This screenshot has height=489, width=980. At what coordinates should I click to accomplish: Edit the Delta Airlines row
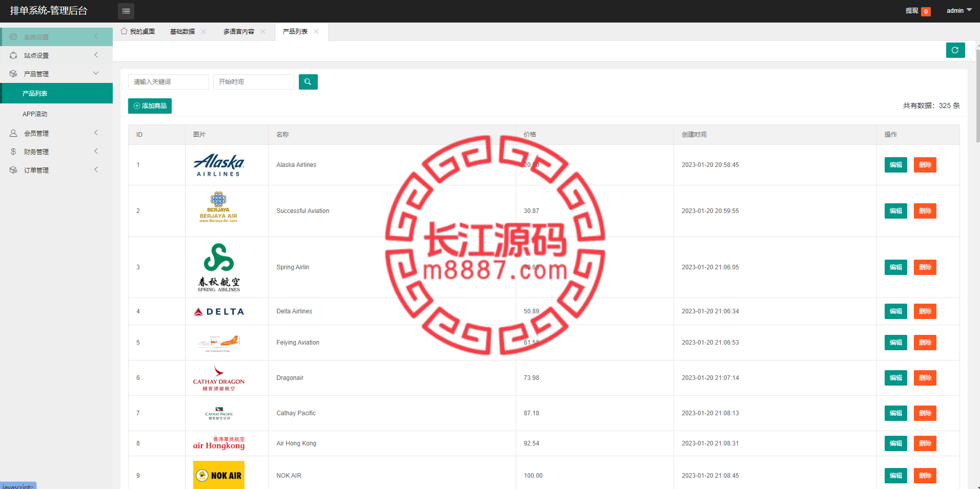tap(896, 311)
